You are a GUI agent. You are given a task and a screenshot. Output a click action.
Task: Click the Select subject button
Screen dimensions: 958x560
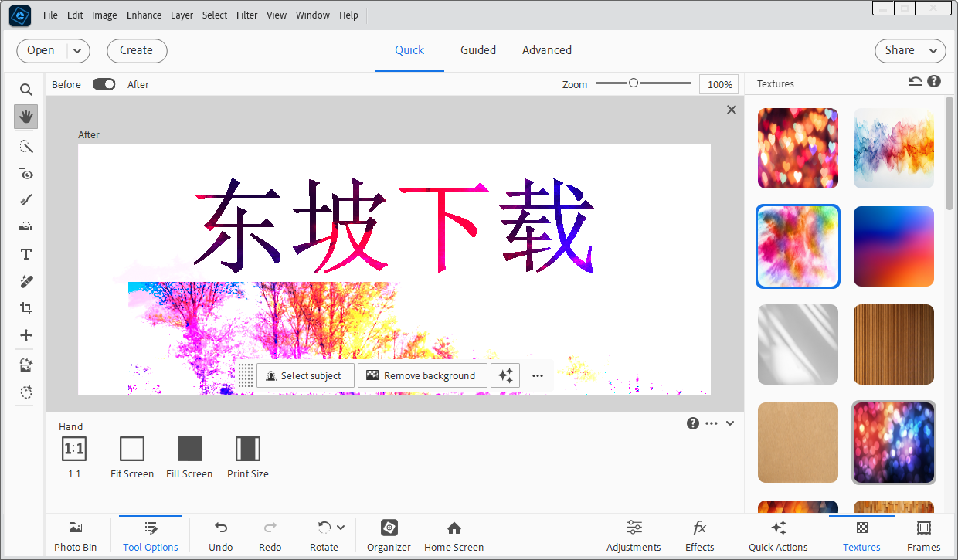[305, 375]
